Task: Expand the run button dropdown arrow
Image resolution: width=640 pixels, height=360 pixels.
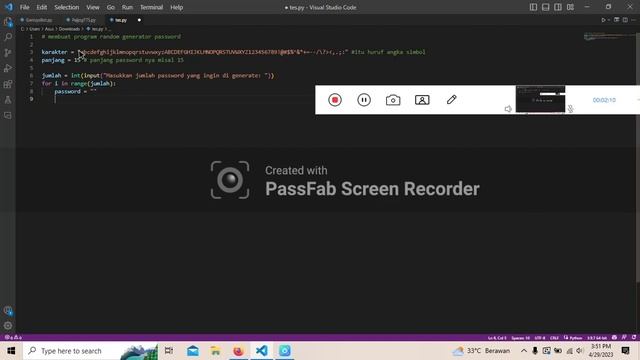Action: [609, 20]
